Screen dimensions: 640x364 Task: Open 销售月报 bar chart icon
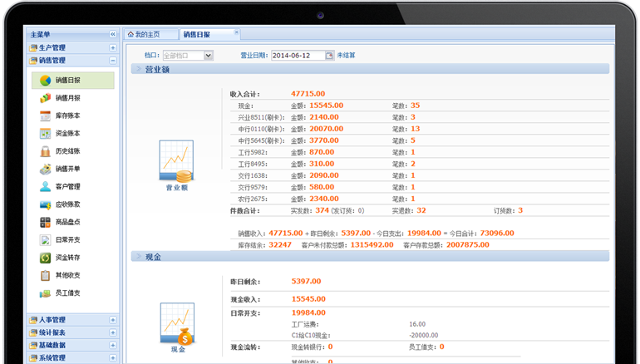click(46, 98)
